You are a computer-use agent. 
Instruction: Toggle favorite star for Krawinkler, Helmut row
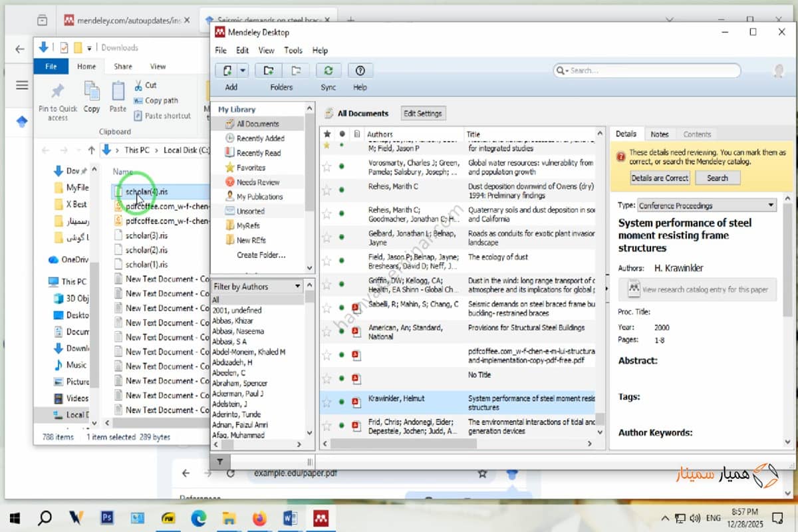[x=327, y=402]
